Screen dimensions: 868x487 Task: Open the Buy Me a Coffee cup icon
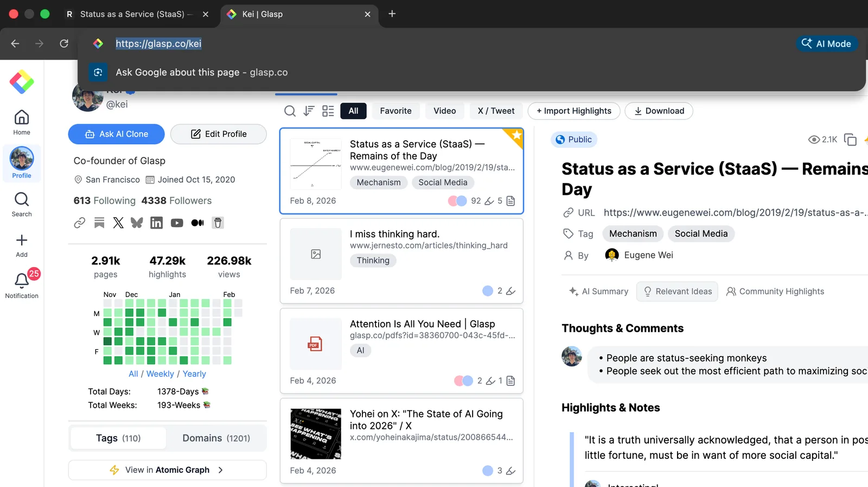click(218, 223)
